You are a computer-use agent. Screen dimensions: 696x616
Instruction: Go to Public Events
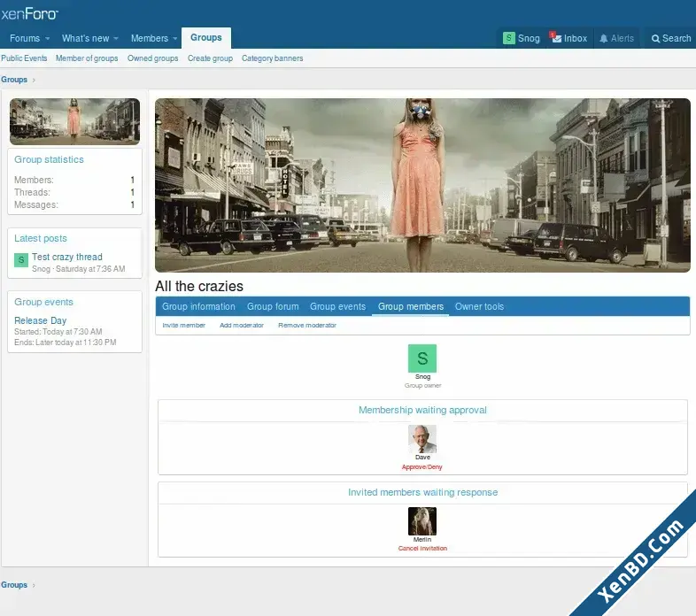pyautogui.click(x=24, y=58)
